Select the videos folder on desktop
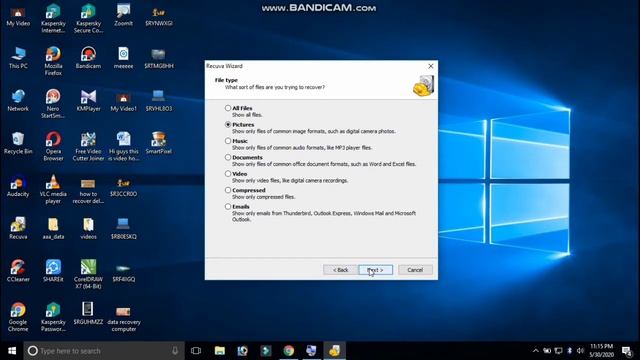640x360 pixels. [88, 229]
